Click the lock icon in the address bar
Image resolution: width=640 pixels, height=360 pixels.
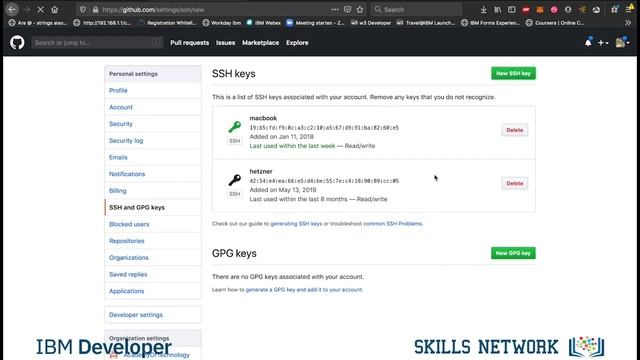click(96, 9)
